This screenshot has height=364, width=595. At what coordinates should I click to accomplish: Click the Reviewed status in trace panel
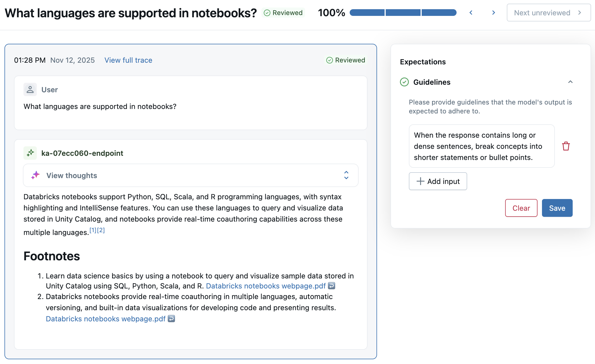[346, 60]
